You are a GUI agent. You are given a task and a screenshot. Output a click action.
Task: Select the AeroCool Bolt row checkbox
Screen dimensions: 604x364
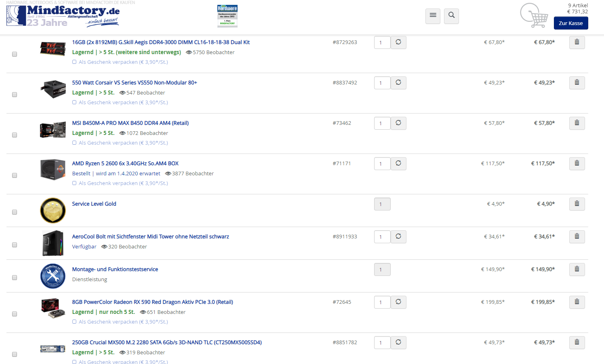[15, 245]
